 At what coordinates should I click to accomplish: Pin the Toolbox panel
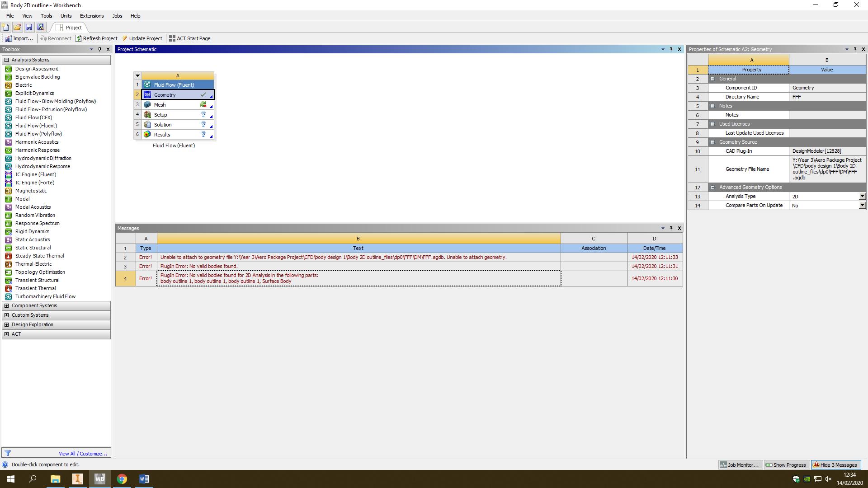pos(99,49)
